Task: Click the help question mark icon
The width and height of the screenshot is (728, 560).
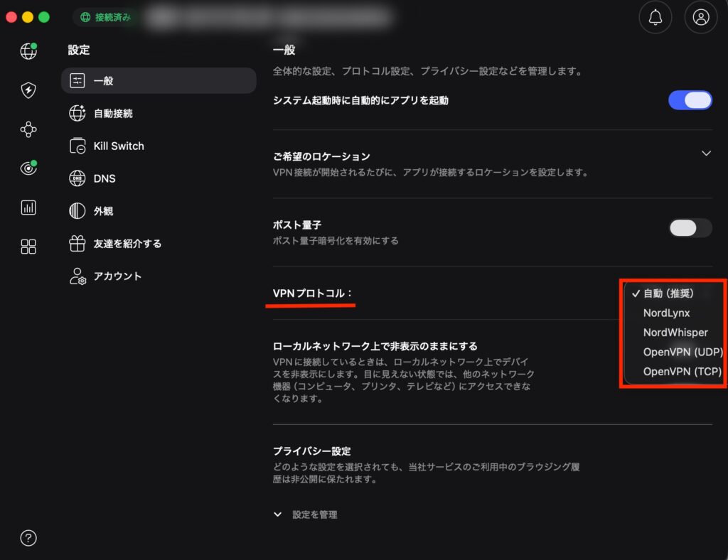Action: click(27, 539)
